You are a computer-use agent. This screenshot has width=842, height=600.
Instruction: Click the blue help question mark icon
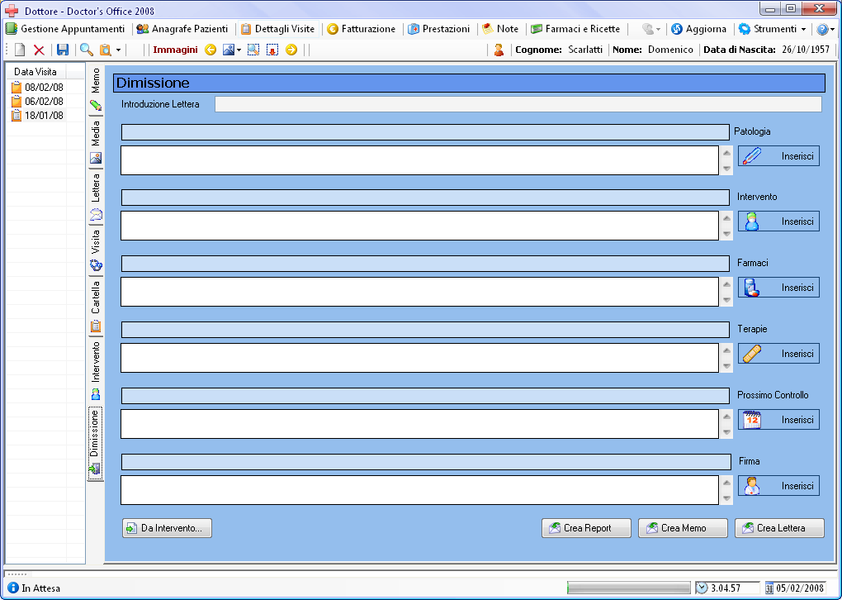(x=822, y=29)
